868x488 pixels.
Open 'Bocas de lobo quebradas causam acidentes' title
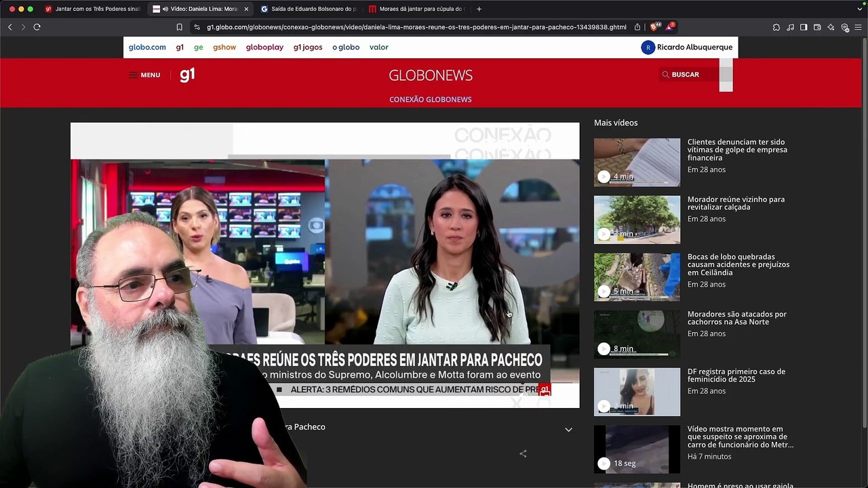tap(738, 264)
